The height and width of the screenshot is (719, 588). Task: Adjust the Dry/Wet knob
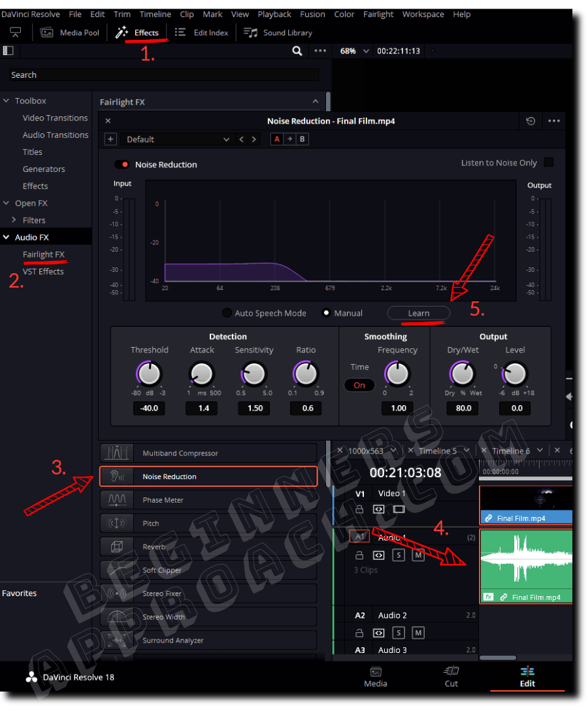tap(462, 376)
